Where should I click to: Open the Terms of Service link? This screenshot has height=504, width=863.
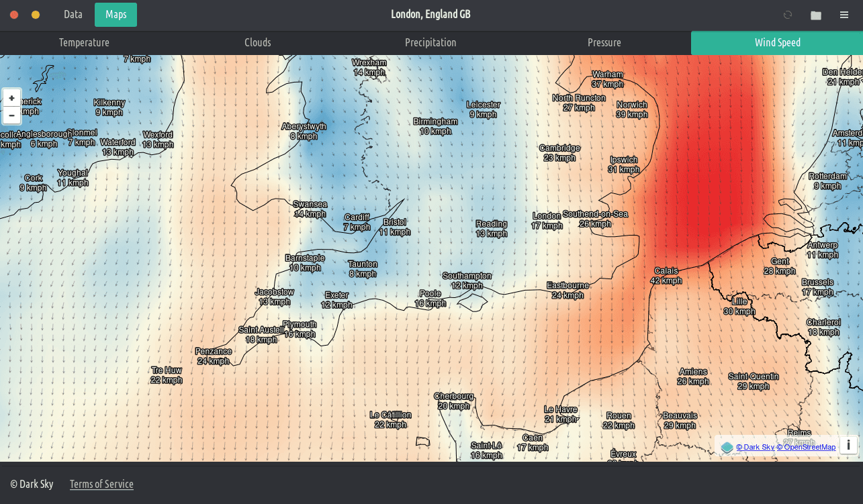tap(101, 484)
